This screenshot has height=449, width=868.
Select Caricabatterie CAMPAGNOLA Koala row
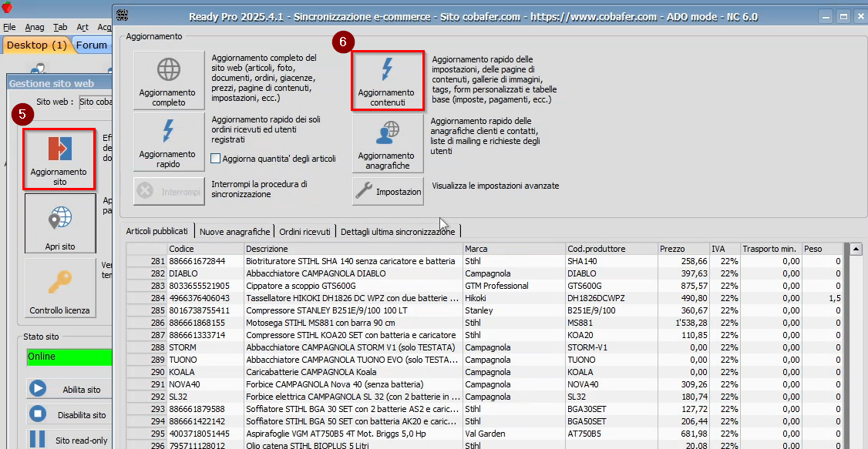353,371
